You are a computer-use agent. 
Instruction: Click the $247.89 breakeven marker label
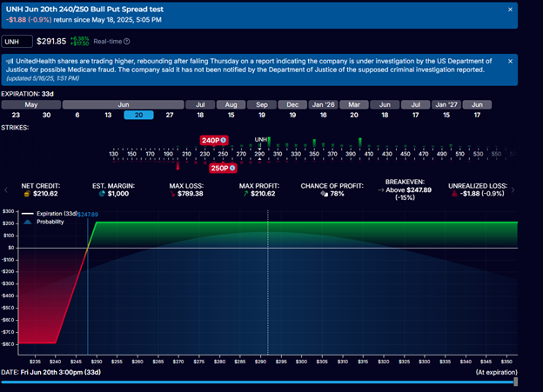pyautogui.click(x=88, y=215)
